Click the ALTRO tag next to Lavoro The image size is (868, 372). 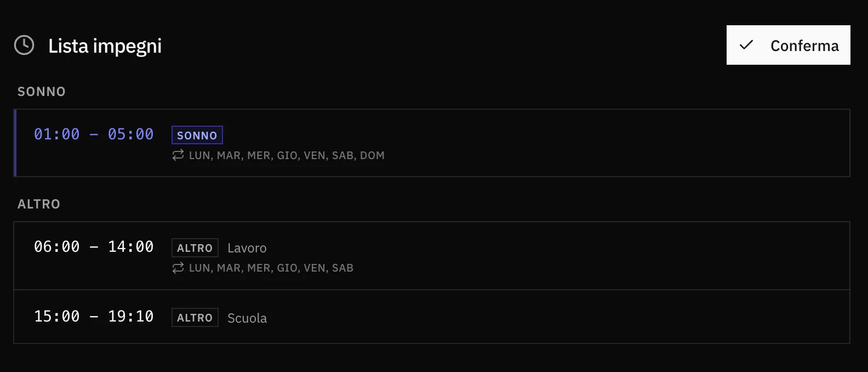click(195, 248)
